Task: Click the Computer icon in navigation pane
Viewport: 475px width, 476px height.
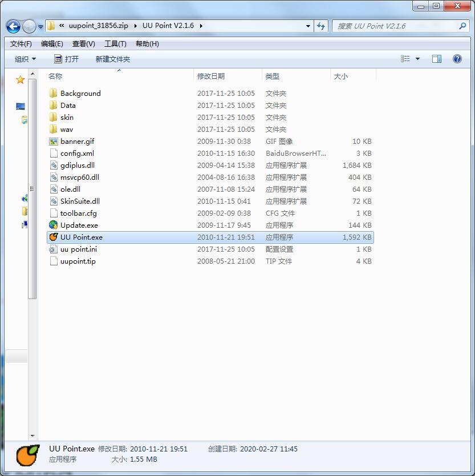Action: click(21, 106)
